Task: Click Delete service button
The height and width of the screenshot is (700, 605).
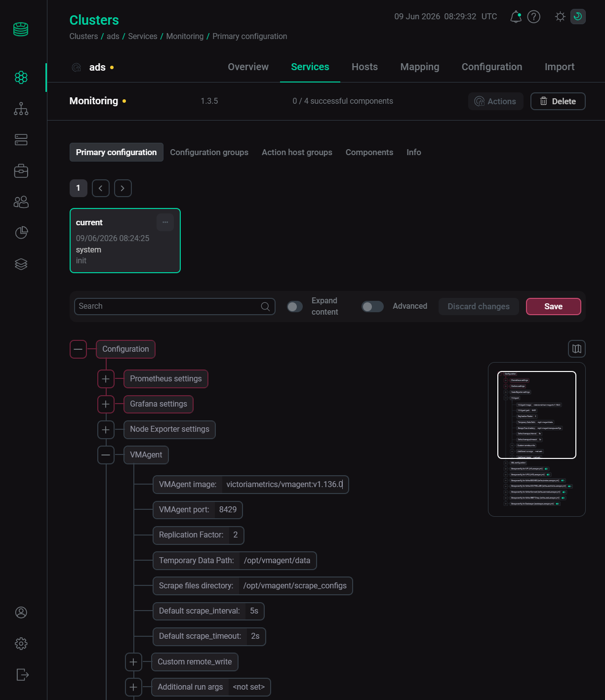Action: [x=558, y=101]
